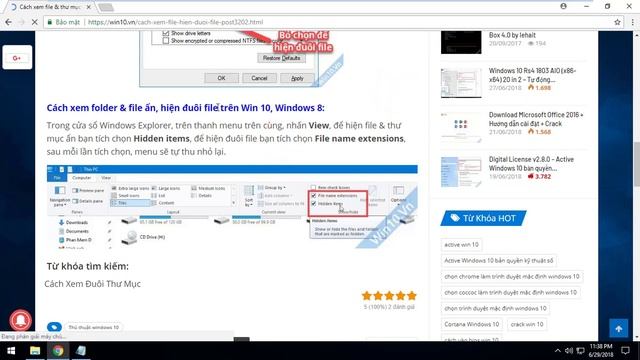Viewport: 640px width, 360px height.
Task: Open a new browser tab
Action: point(106,7)
